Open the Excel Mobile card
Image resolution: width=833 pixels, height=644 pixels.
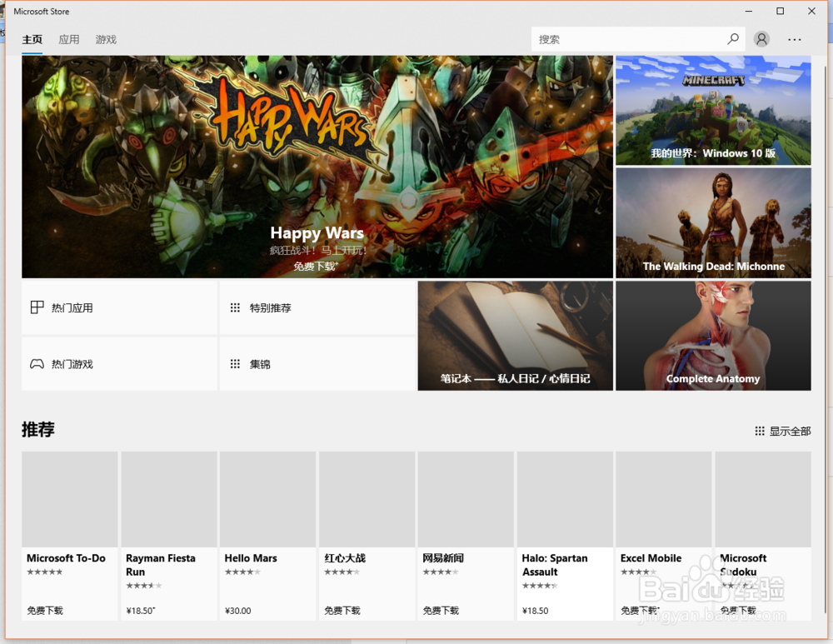coord(664,537)
